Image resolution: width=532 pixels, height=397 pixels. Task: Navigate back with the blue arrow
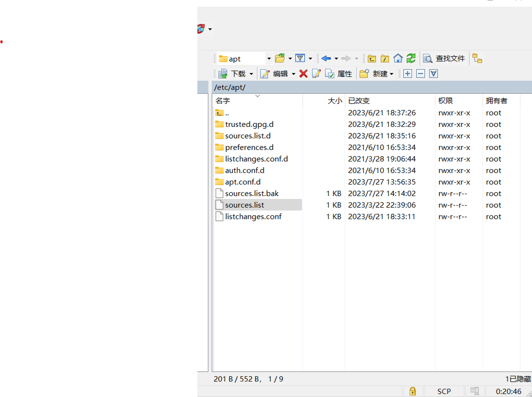[x=326, y=58]
